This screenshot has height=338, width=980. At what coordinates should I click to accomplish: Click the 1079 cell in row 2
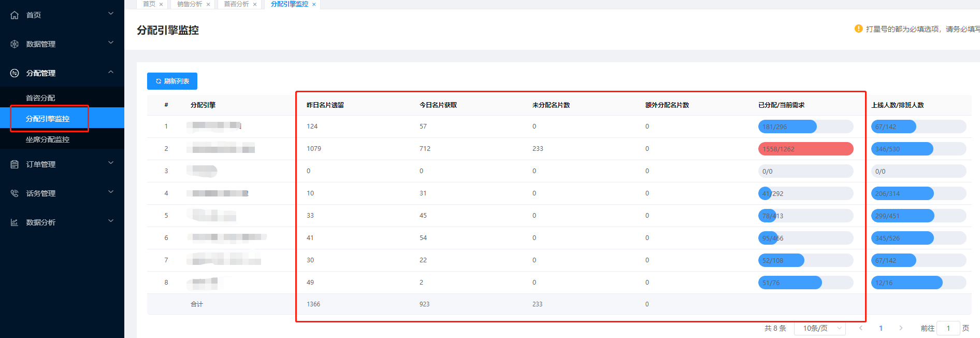(x=314, y=149)
